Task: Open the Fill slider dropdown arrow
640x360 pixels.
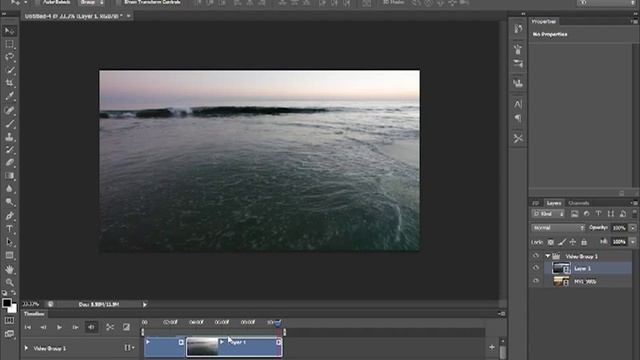Action: point(633,242)
